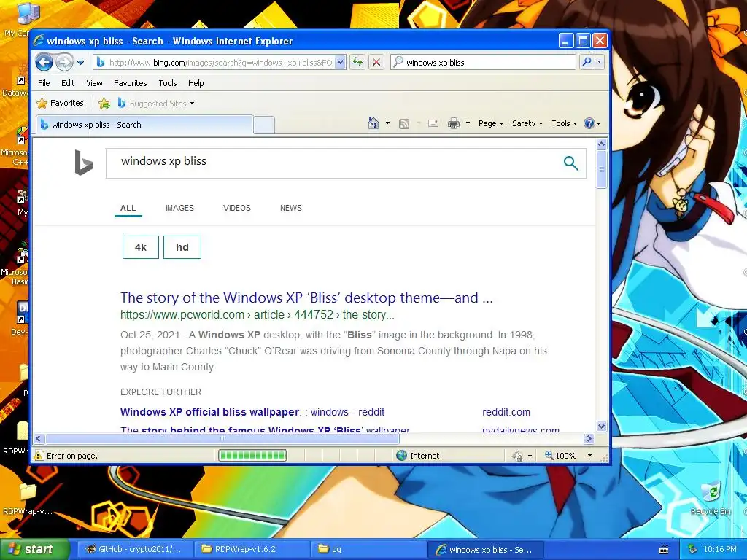
Task: Click the 4k filter button
Action: [141, 247]
